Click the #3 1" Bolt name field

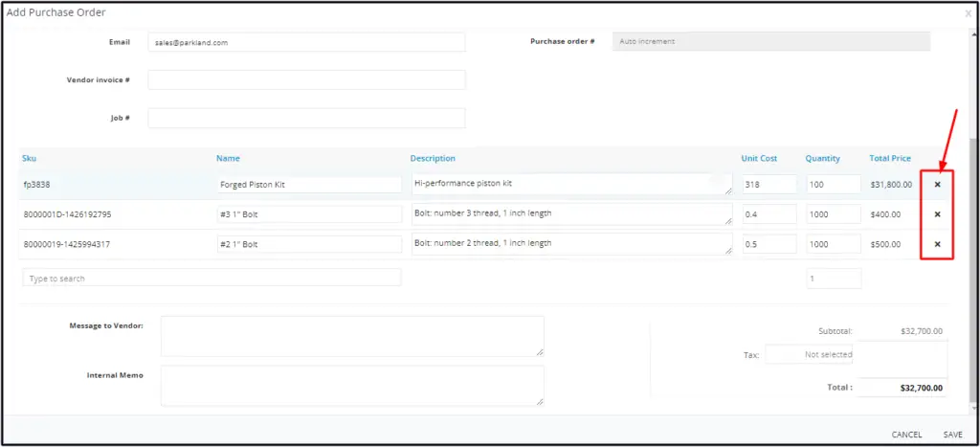[x=309, y=214]
